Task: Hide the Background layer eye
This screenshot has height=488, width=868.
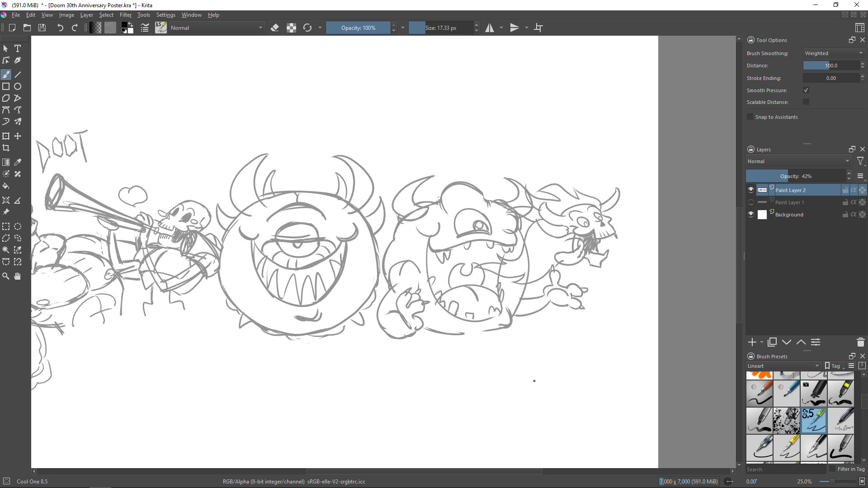Action: pos(751,215)
